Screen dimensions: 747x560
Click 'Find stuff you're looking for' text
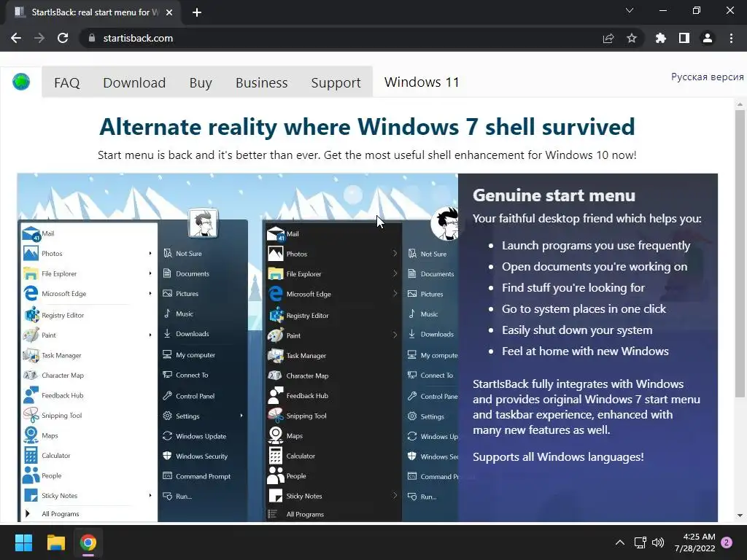click(x=573, y=287)
